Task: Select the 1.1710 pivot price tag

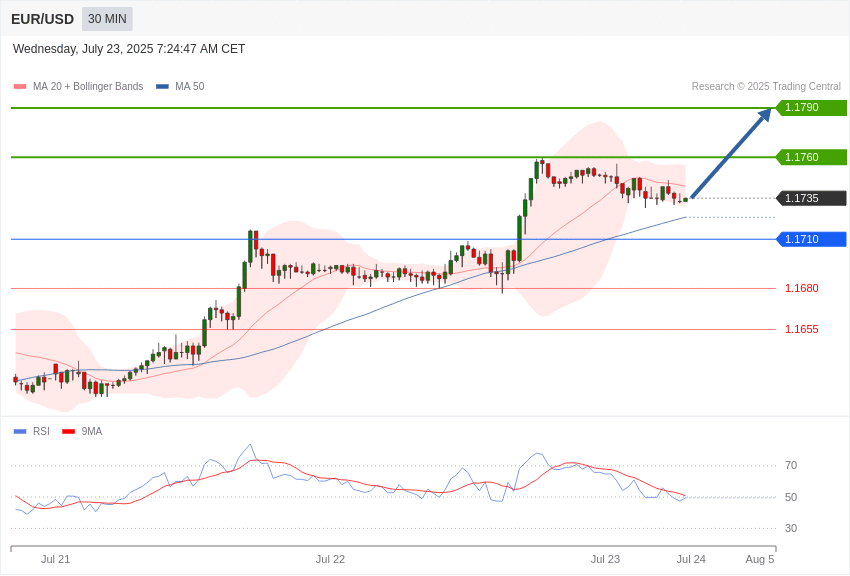Action: coord(812,239)
